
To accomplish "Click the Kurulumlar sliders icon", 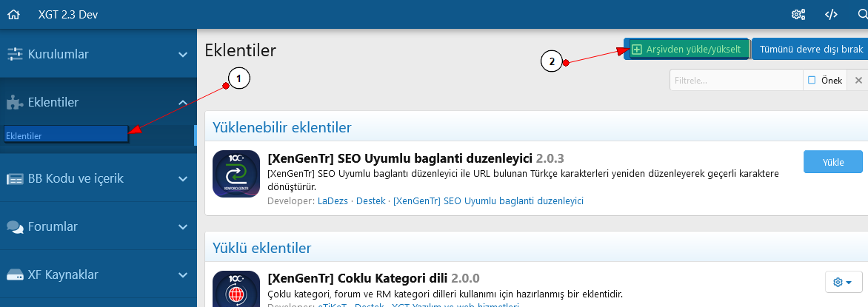I will point(14,54).
